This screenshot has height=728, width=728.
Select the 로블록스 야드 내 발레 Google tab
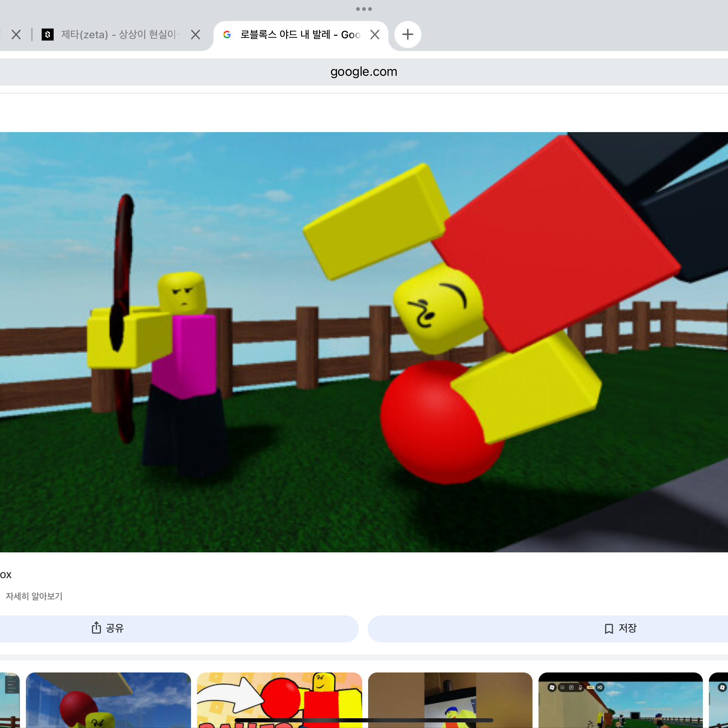[x=300, y=35]
